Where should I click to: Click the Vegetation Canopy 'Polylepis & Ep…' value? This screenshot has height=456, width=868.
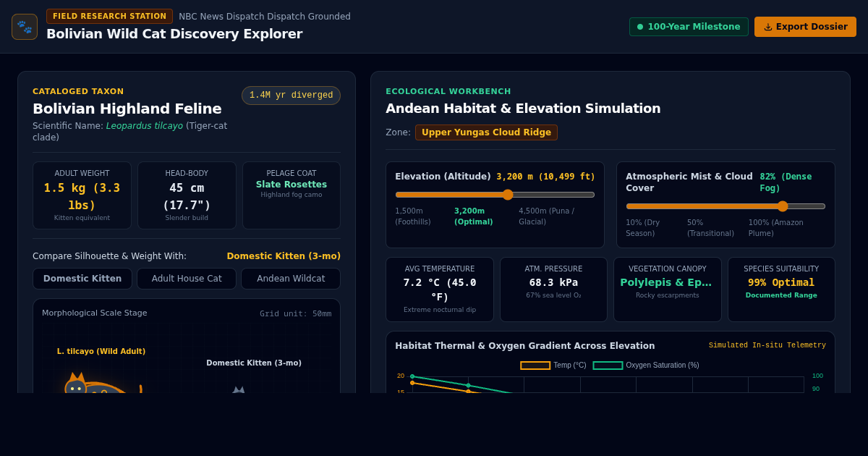666,282
